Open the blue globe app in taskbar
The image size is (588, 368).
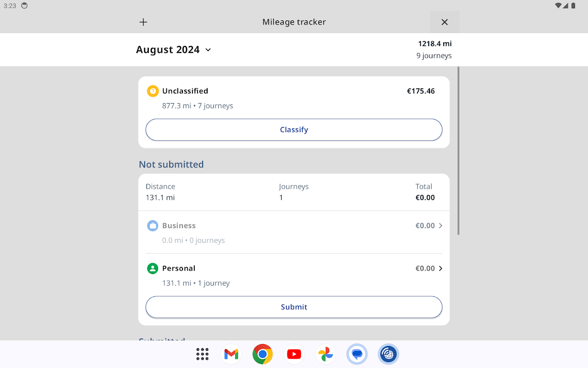tap(388, 354)
